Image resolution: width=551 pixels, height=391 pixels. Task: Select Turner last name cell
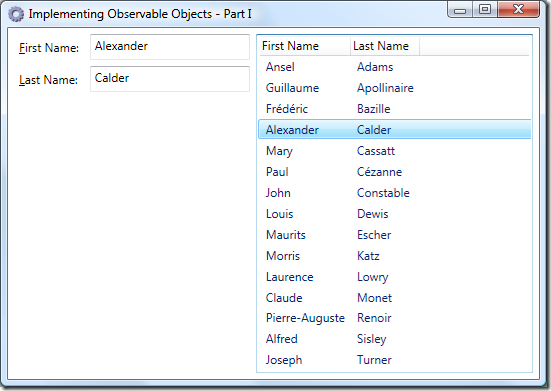[x=374, y=360]
